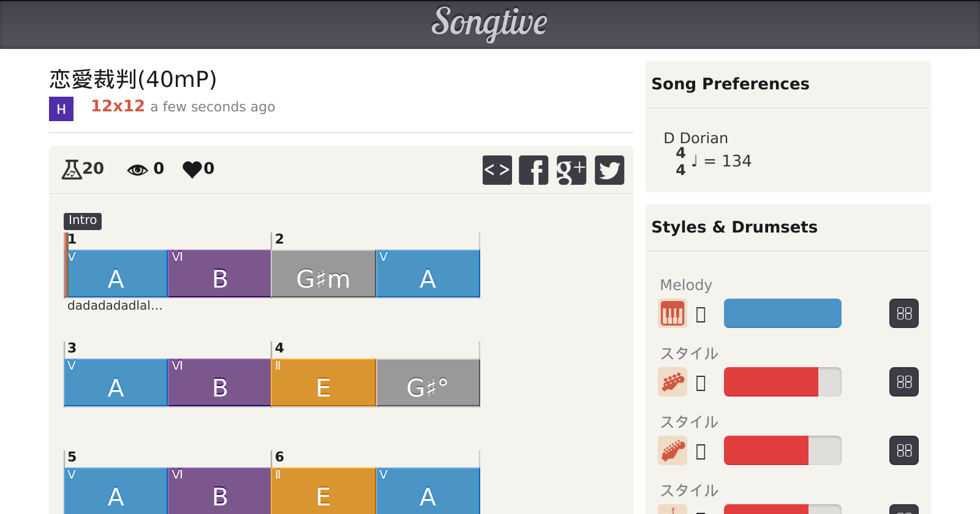This screenshot has width=980, height=514.
Task: Click the bass guitar headstock icon
Action: 672,382
